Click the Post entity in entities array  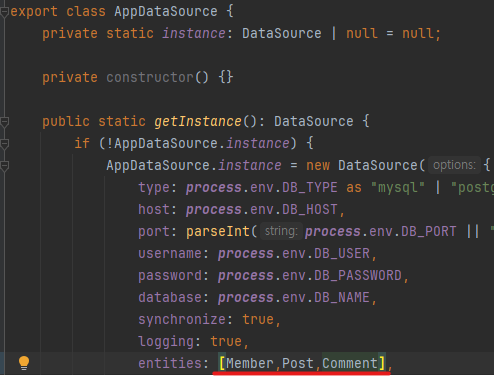(x=298, y=364)
